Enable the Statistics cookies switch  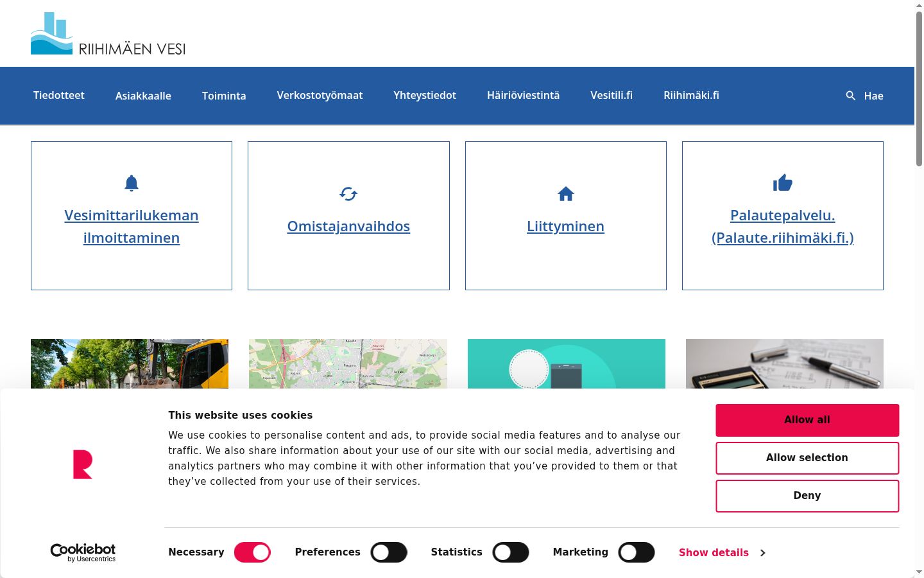(511, 552)
